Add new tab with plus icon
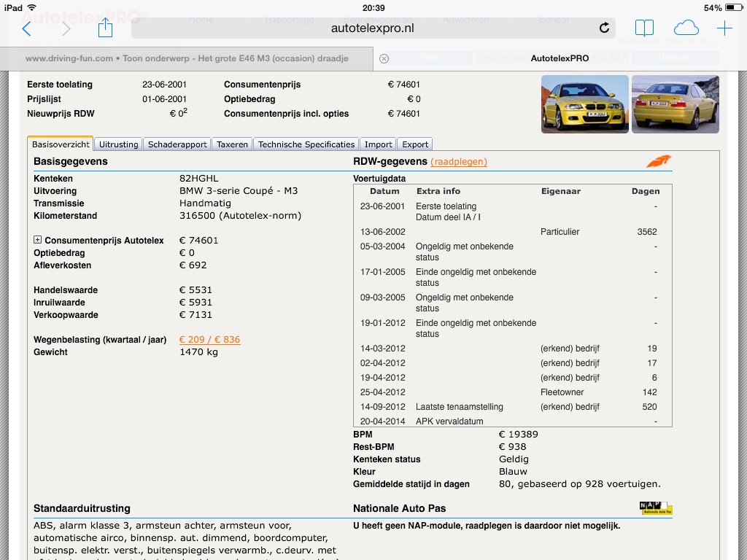The height and width of the screenshot is (560, 747). [724, 28]
